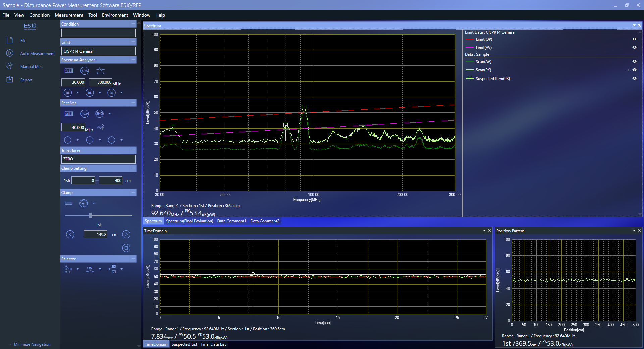Click Minimize Navigation link

31,344
